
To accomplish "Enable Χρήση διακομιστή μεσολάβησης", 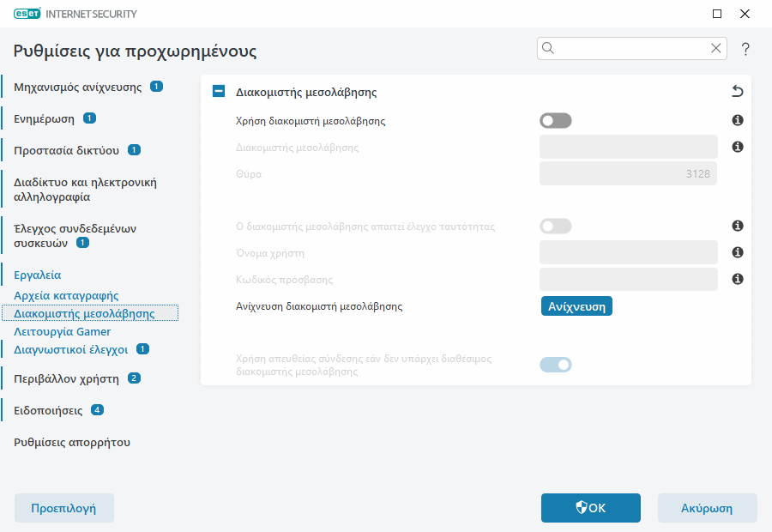I will pos(555,120).
